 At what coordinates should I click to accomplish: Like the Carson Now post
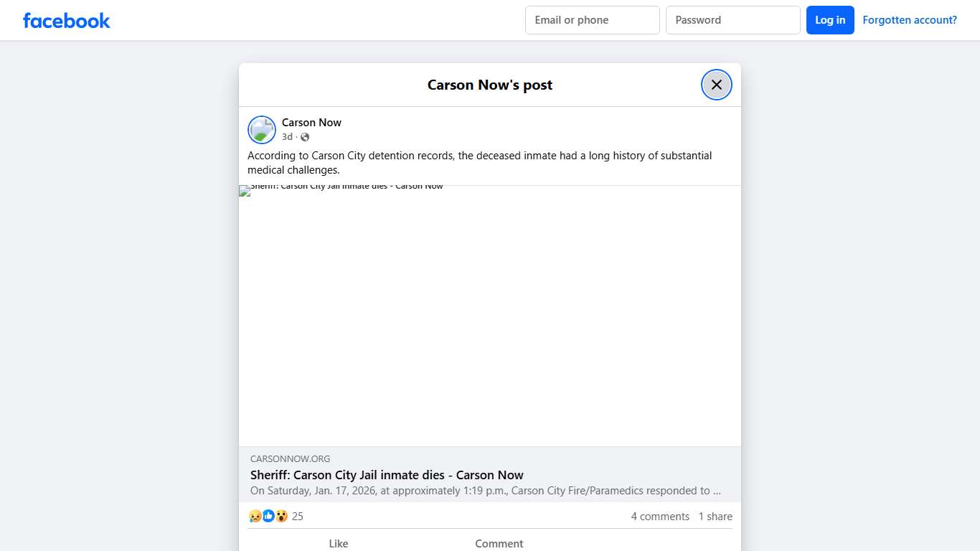338,543
